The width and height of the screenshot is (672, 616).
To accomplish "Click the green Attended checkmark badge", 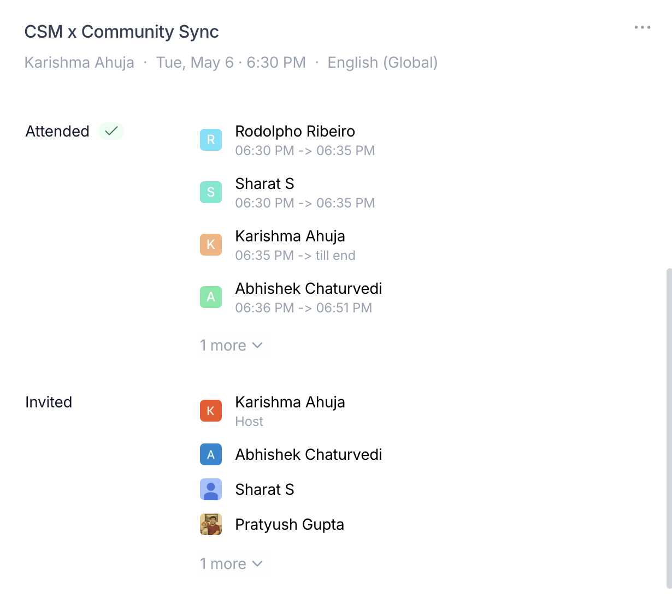I will click(x=111, y=131).
